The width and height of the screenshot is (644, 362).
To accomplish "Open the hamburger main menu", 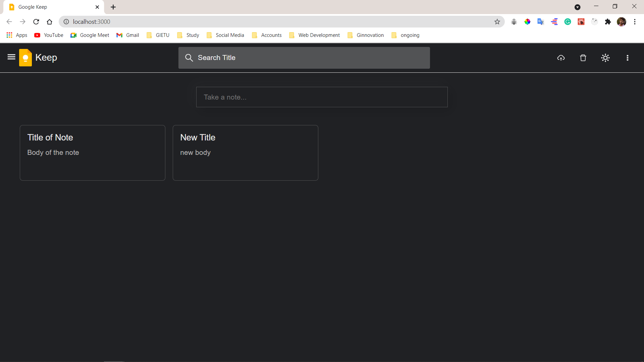I will [11, 57].
